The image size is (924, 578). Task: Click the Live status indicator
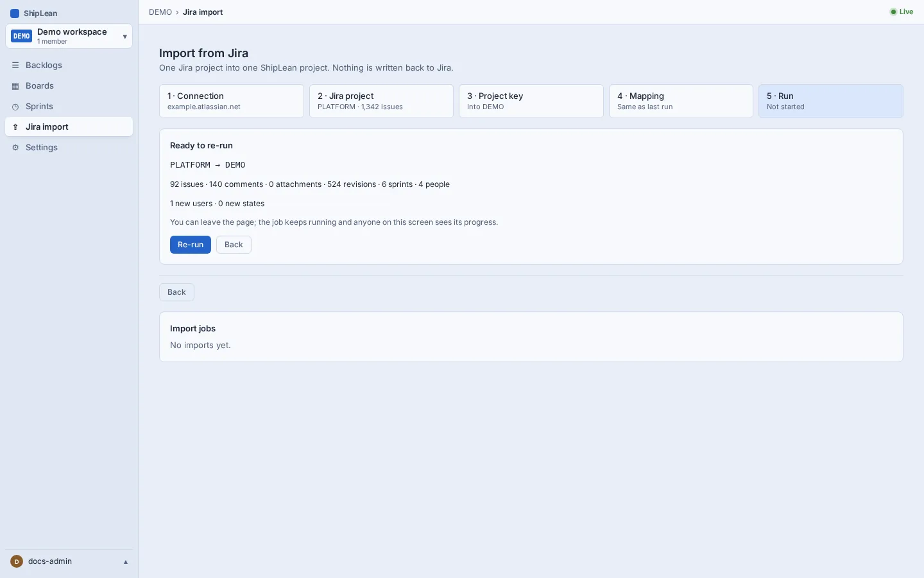coord(902,12)
